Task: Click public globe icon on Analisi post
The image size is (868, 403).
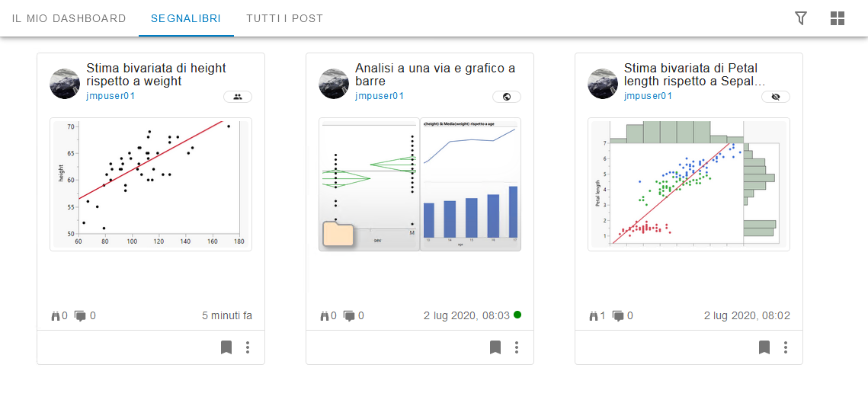Action: (507, 97)
